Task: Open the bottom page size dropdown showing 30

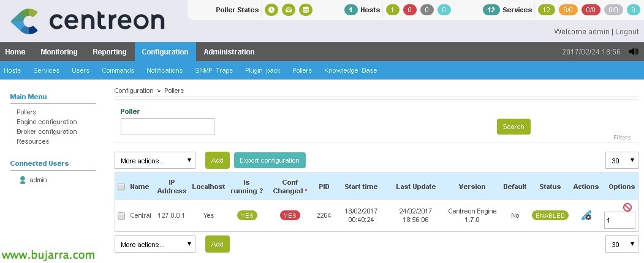Action: (x=622, y=244)
